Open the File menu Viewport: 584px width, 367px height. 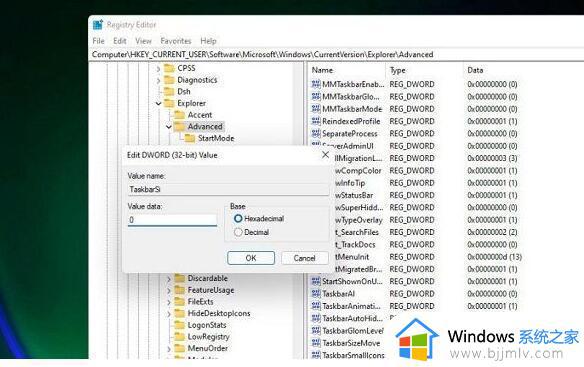[x=98, y=41]
